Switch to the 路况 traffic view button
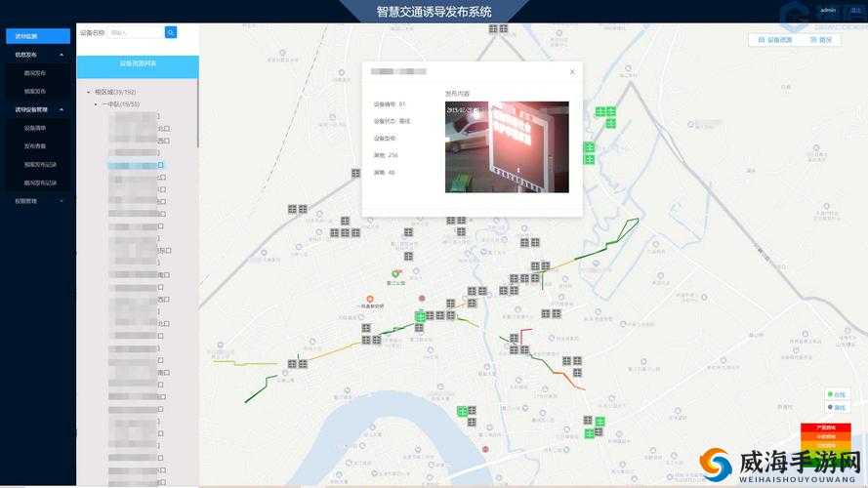This screenshot has width=868, height=488. coord(821,40)
